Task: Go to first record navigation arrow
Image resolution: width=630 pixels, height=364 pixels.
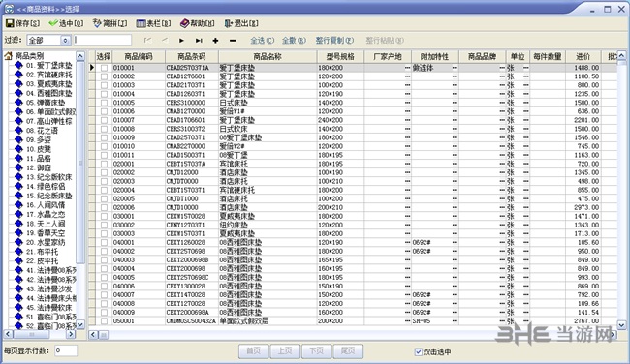Action: (x=148, y=40)
